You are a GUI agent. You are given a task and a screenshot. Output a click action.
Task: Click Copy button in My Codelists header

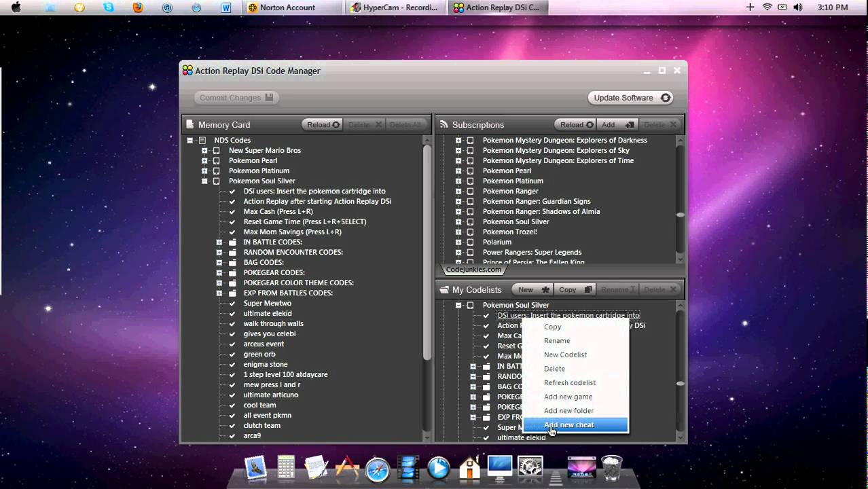[575, 289]
